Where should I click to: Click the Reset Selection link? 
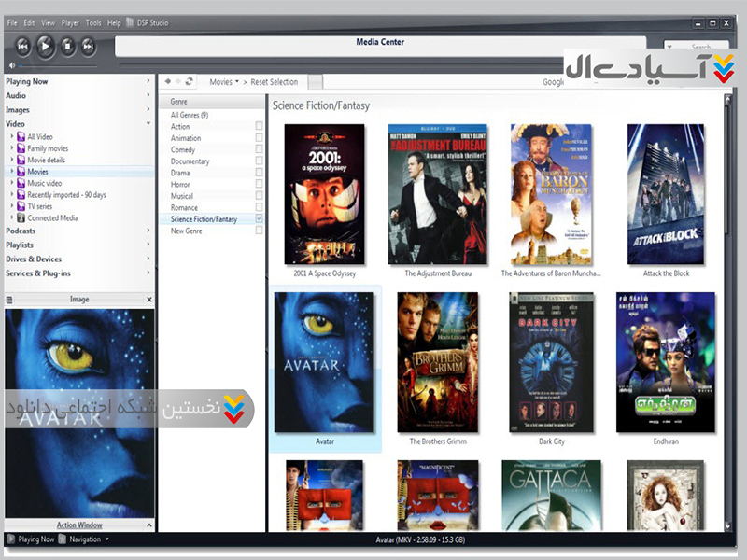coord(275,82)
